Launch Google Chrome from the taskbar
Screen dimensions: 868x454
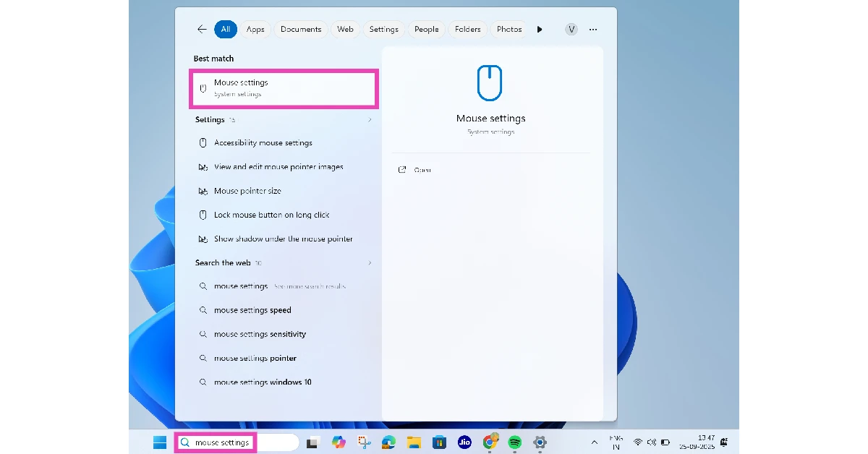point(490,442)
